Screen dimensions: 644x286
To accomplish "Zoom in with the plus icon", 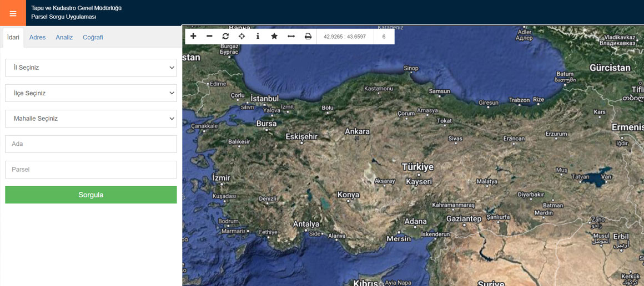I will pos(193,37).
